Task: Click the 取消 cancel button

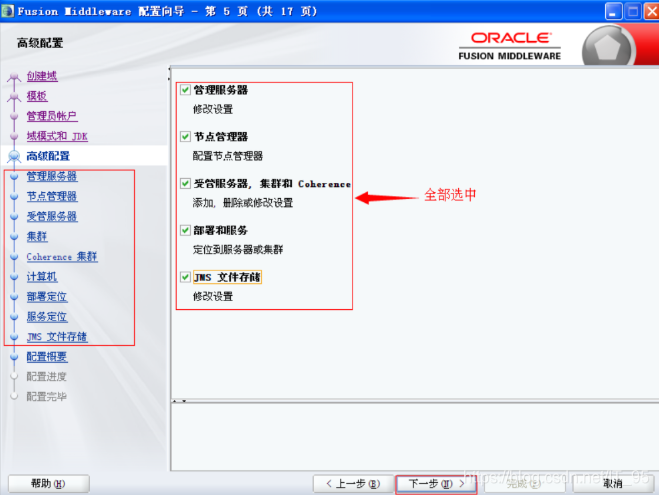Action: point(612,484)
